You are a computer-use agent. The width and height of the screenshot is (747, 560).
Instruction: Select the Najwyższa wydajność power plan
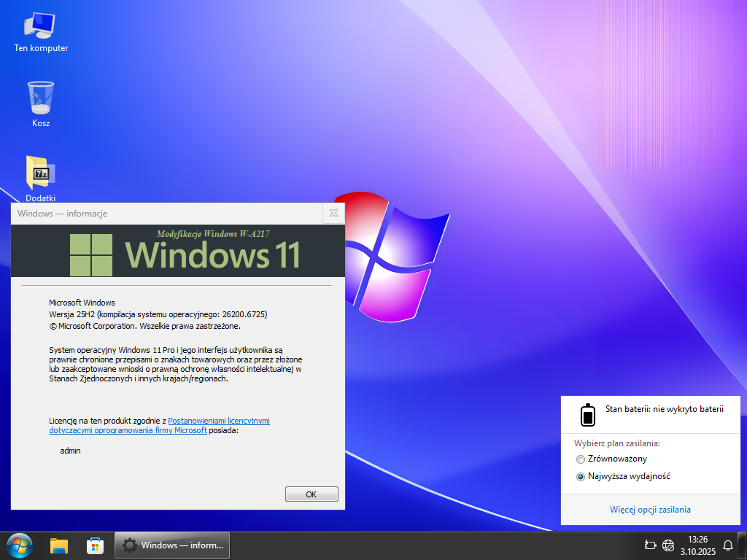pos(581,477)
